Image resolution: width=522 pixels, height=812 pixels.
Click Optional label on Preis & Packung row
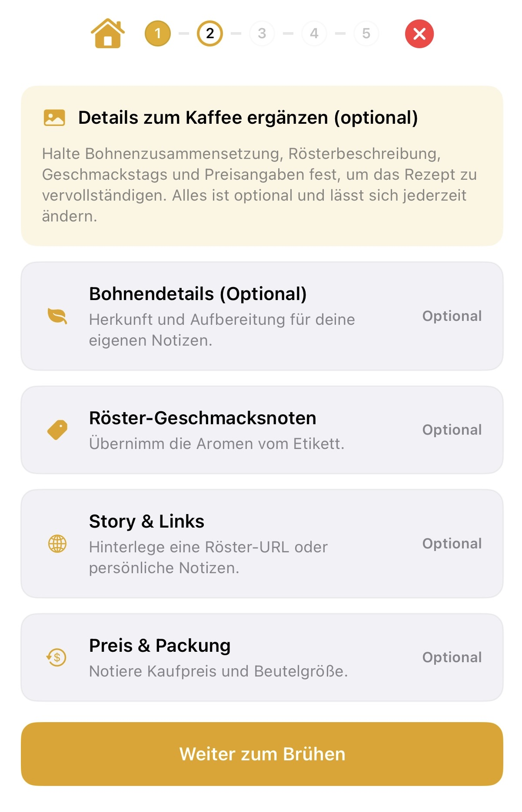coord(452,657)
